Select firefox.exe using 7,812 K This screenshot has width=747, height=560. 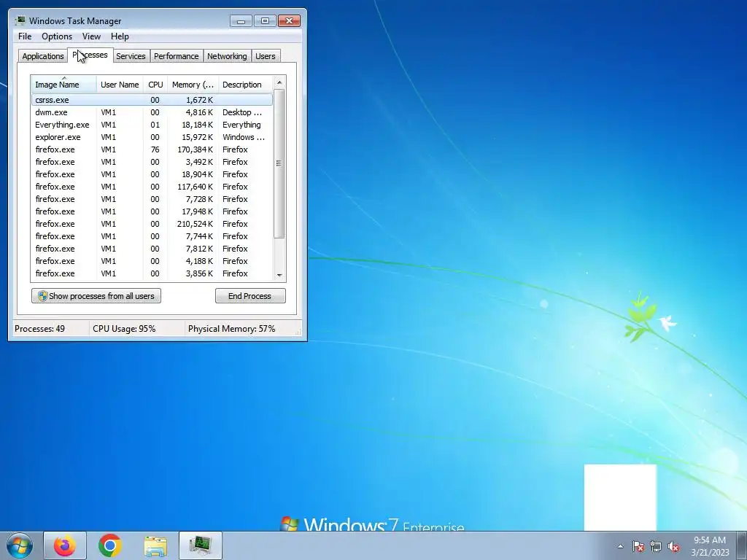tap(152, 249)
